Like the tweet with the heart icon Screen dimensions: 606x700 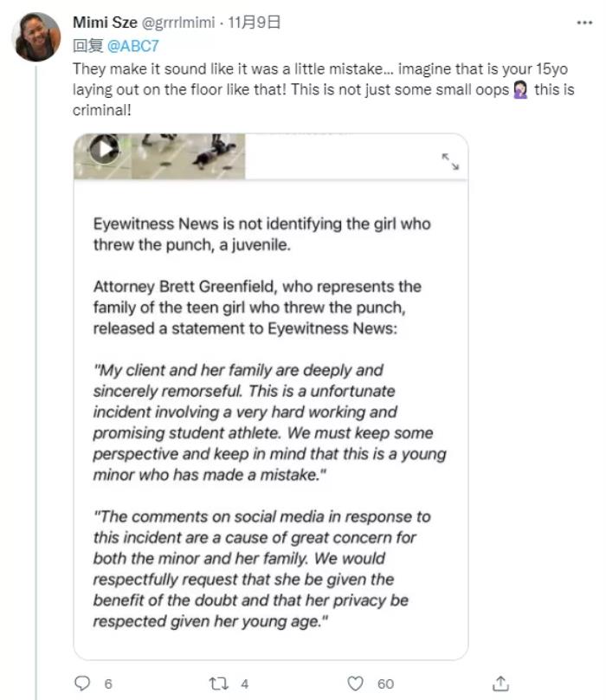(359, 684)
